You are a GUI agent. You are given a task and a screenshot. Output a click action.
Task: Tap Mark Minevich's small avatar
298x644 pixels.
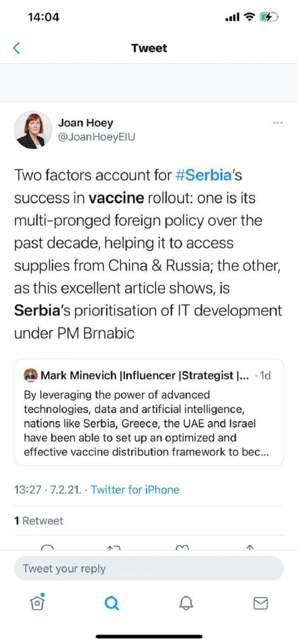pyautogui.click(x=30, y=375)
